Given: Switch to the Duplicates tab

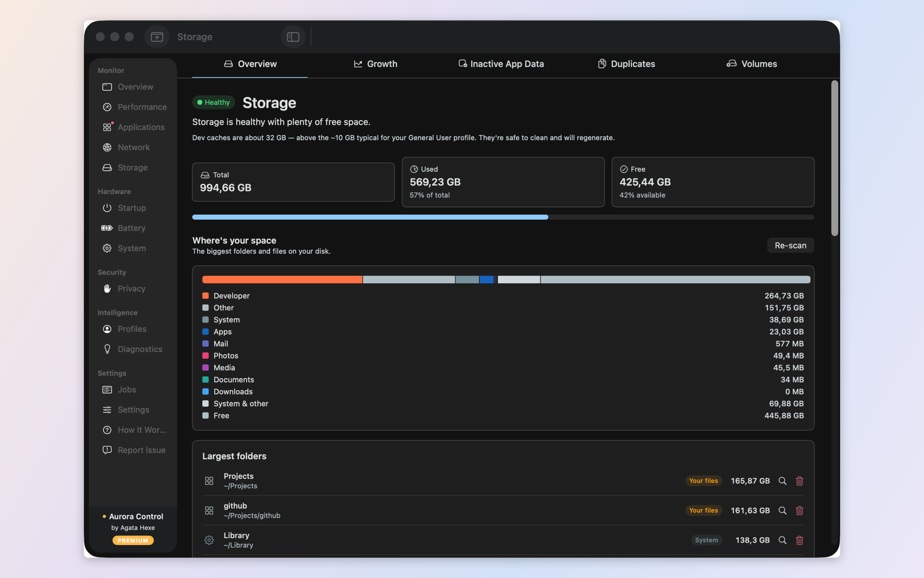Looking at the screenshot, I should [627, 64].
